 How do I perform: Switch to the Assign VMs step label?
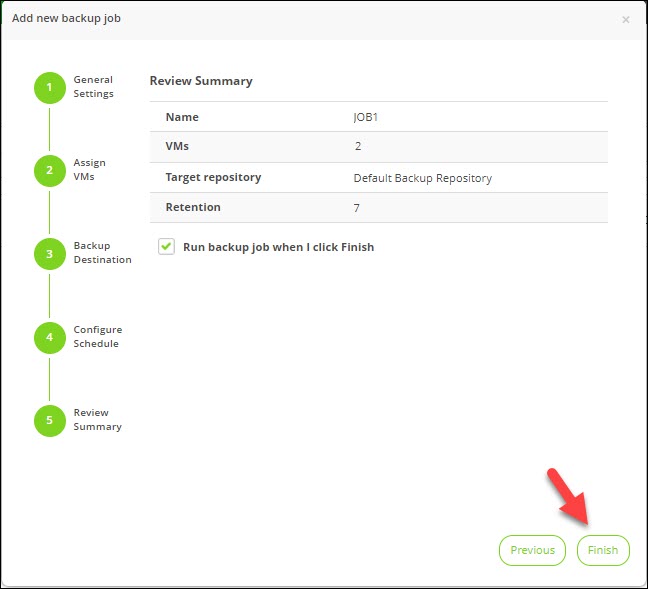click(89, 170)
